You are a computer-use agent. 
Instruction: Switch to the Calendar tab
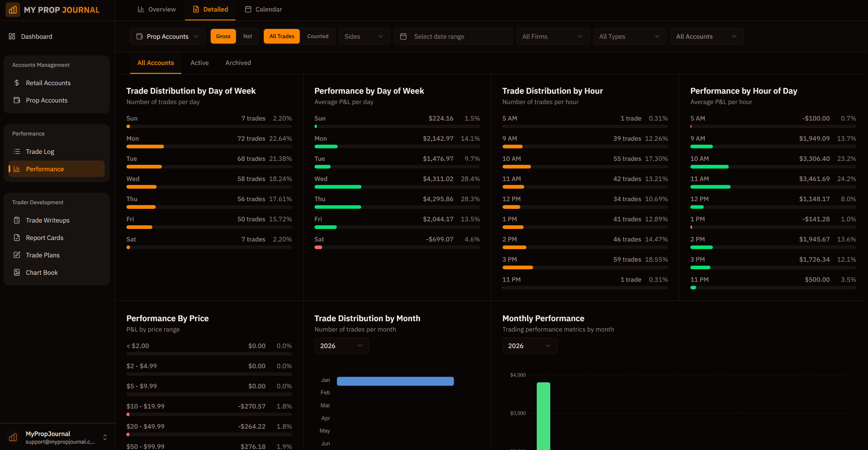pos(263,9)
